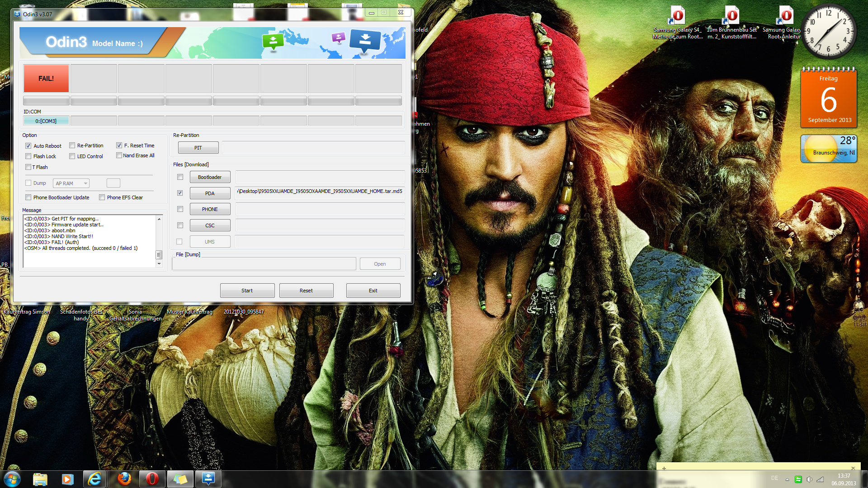Click the Bootloader file path field

coord(320,177)
